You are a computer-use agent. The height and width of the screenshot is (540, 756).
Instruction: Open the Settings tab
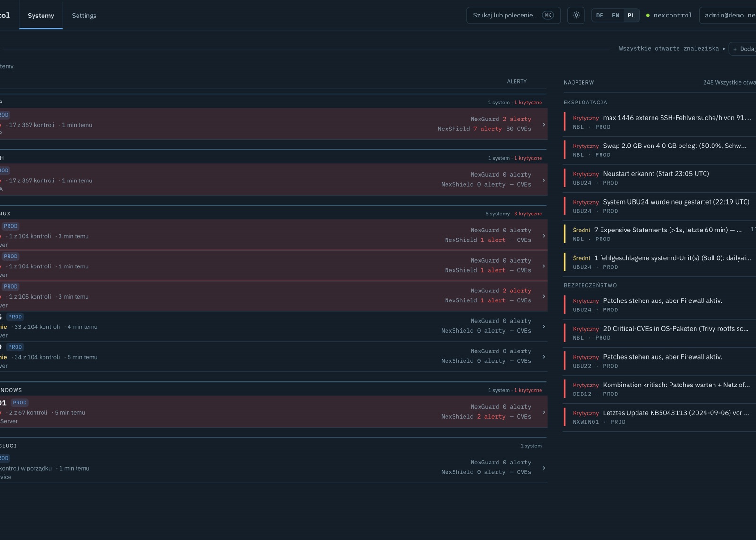[x=84, y=15]
